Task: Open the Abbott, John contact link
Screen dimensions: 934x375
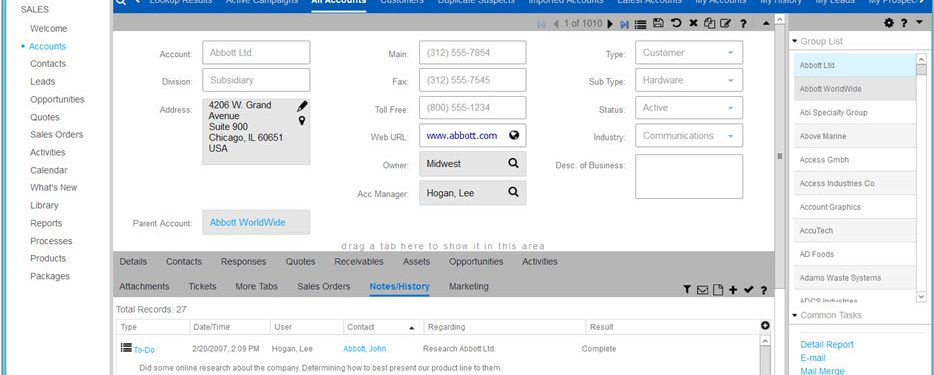Action: coord(365,349)
